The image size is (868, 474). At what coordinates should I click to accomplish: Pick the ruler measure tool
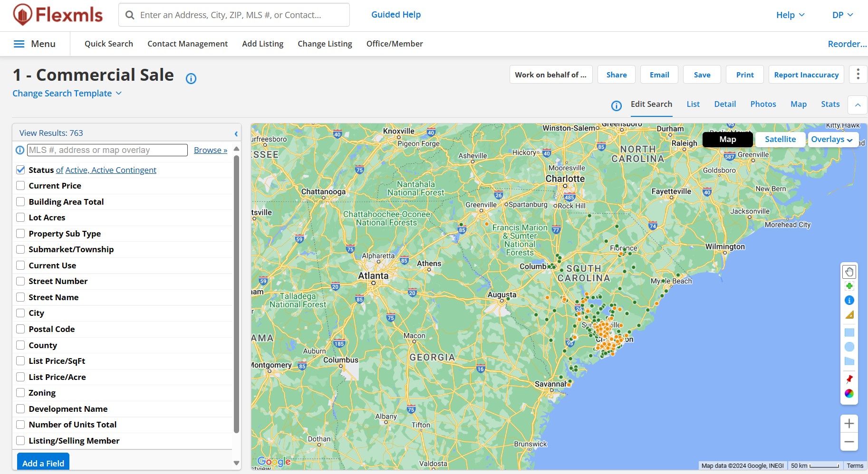click(849, 315)
